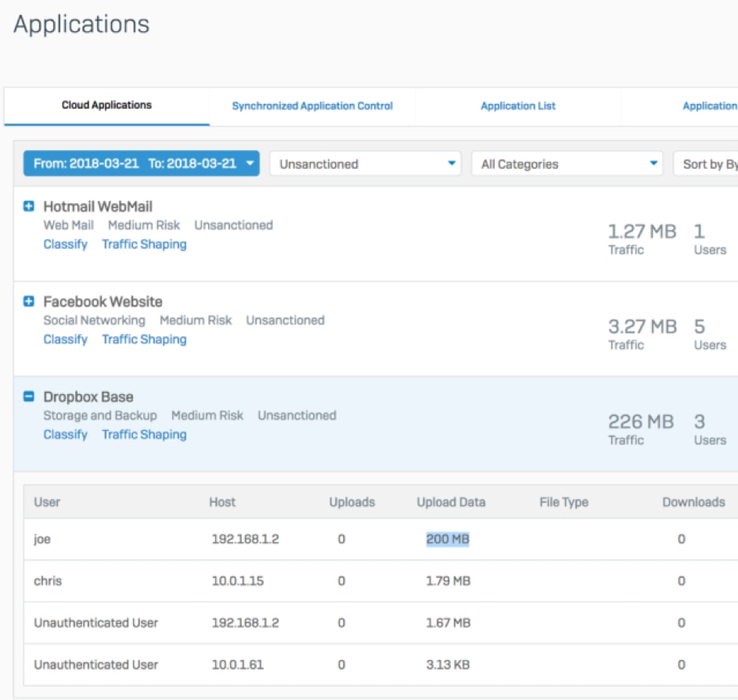738x700 pixels.
Task: Click Classify link under Hotmail WebMail
Action: [x=65, y=245]
